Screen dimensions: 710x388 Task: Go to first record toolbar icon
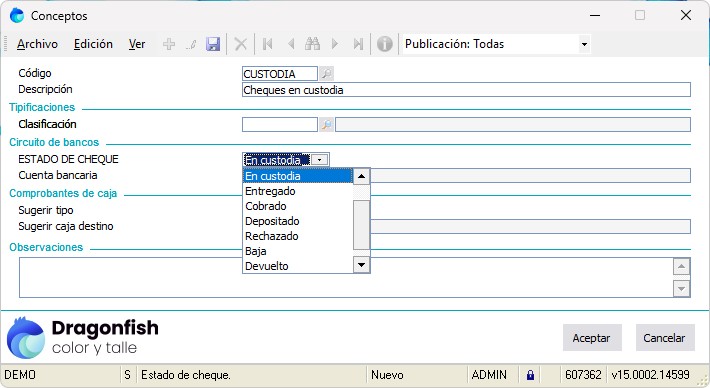[268, 44]
